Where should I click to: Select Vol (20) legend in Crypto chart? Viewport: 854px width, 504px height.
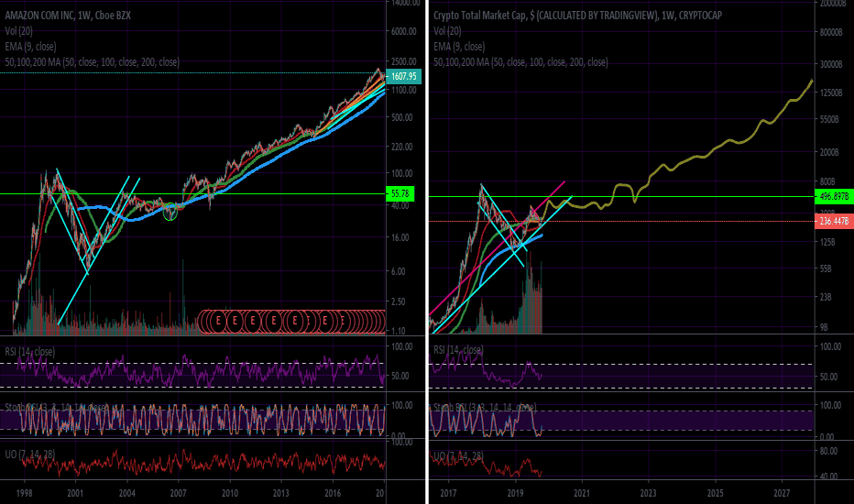click(x=448, y=31)
